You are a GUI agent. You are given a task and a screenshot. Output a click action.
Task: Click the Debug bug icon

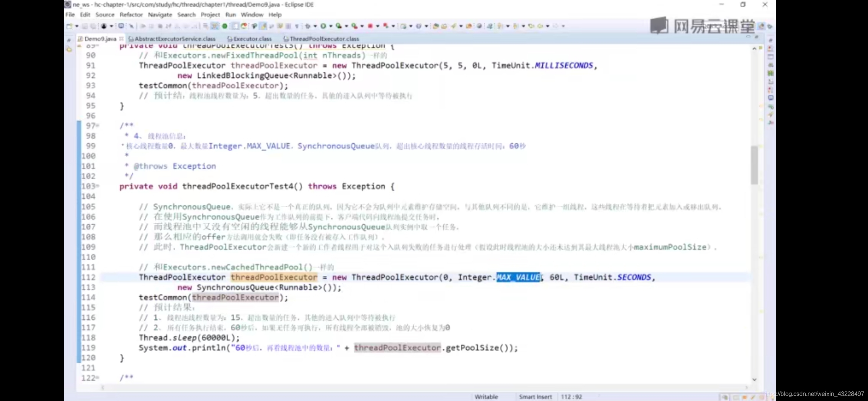coord(308,26)
